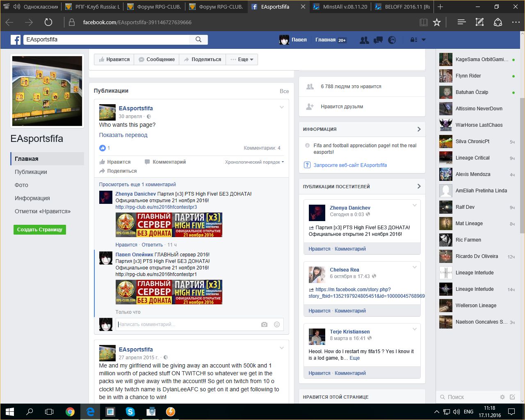
Task: Click the search magnifier button in Facebook bar
Action: [199, 39]
